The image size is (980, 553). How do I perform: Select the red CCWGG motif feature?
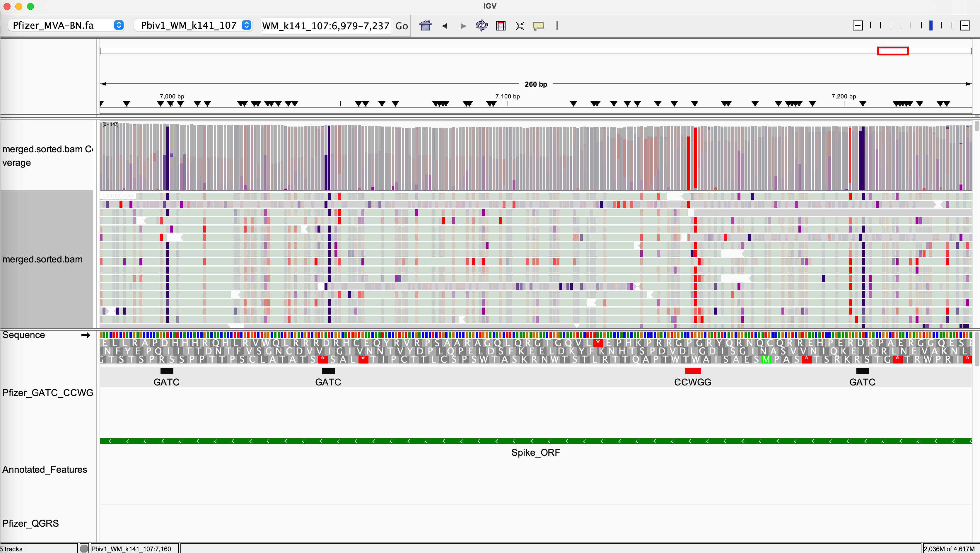pos(692,371)
